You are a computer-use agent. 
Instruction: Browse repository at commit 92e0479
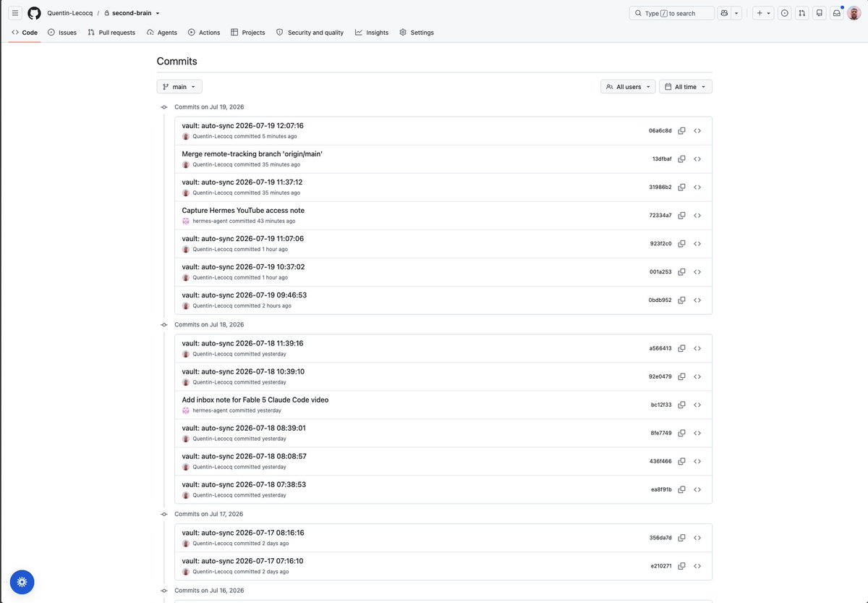697,376
